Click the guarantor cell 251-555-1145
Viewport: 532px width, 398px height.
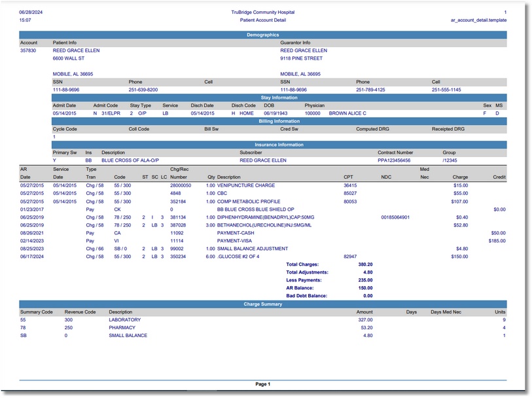pos(446,90)
